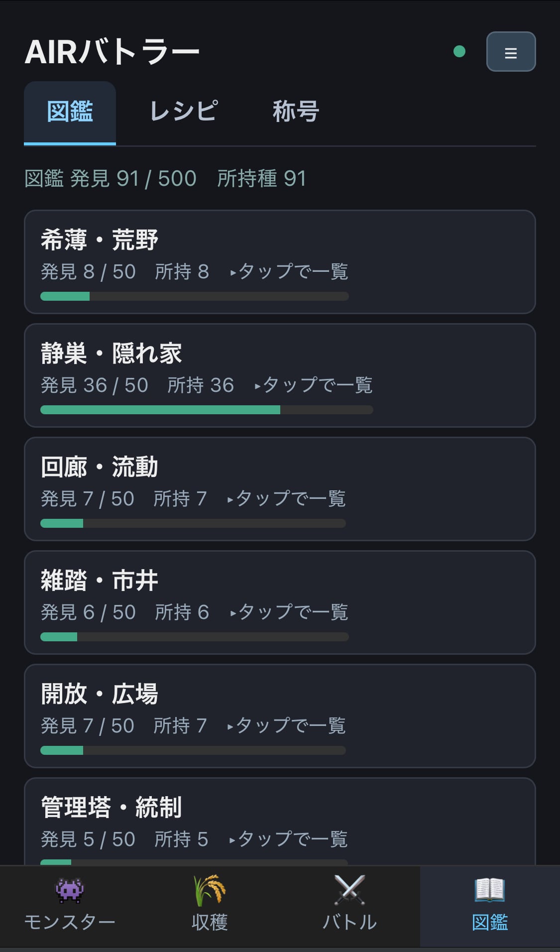Select the 図鑑 tab at the top

pyautogui.click(x=70, y=113)
